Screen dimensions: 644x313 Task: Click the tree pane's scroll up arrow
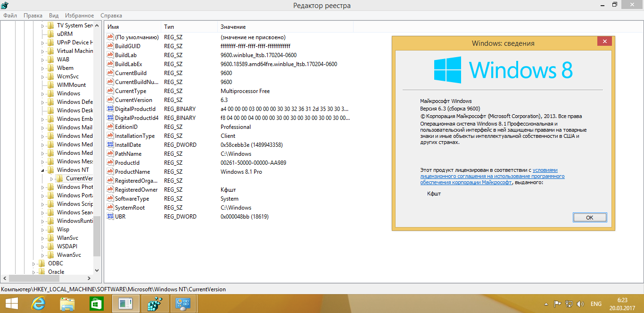click(97, 25)
